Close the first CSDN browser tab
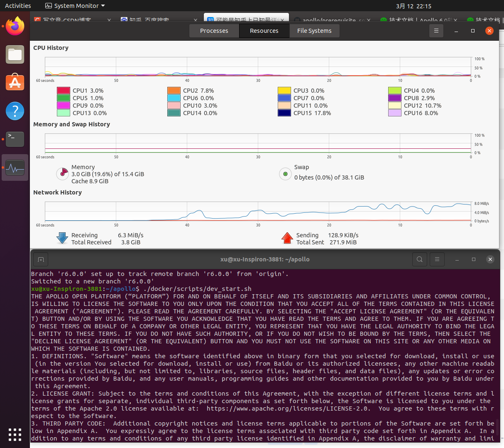 click(x=109, y=20)
